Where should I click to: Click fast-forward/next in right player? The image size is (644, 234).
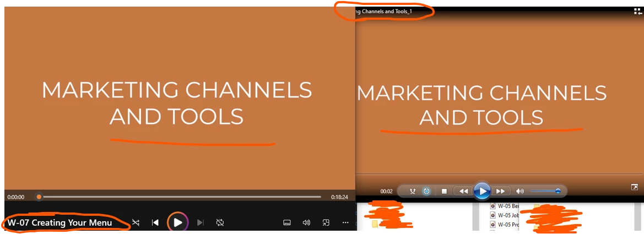coord(501,191)
